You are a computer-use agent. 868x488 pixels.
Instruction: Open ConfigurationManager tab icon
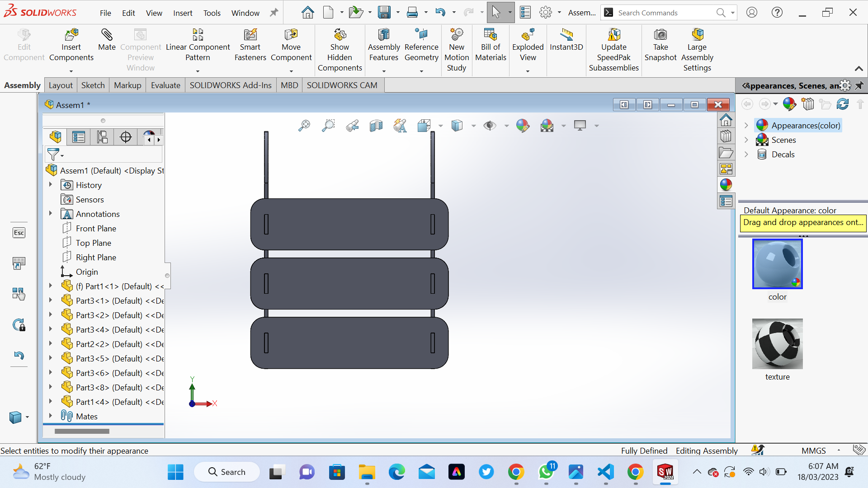(x=102, y=137)
